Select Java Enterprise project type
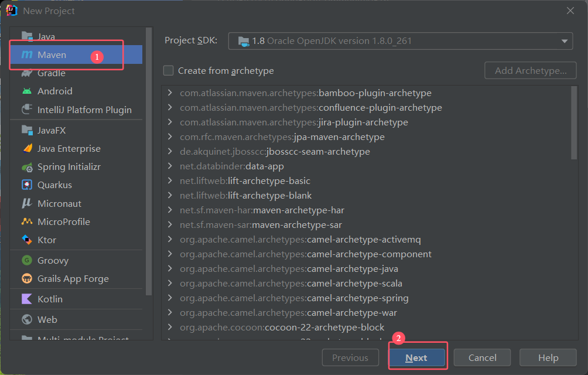 click(x=69, y=148)
